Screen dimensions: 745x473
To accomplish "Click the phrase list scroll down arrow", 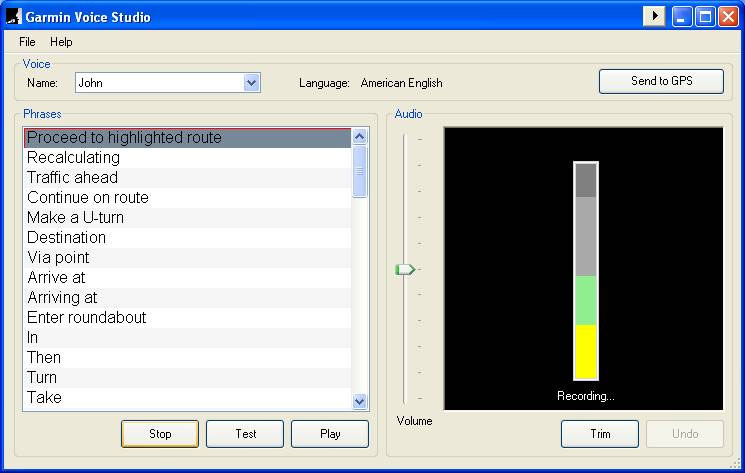I will (360, 401).
